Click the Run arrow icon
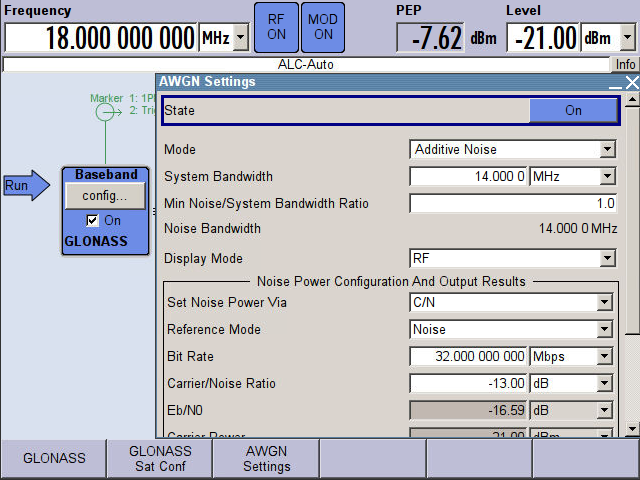This screenshot has width=640, height=480. pos(27,186)
